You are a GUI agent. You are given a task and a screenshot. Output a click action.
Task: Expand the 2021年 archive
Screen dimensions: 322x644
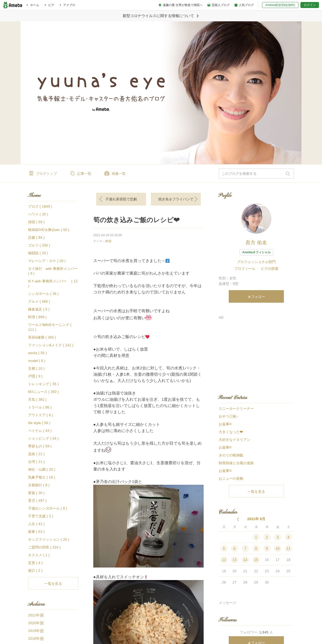[42, 615]
